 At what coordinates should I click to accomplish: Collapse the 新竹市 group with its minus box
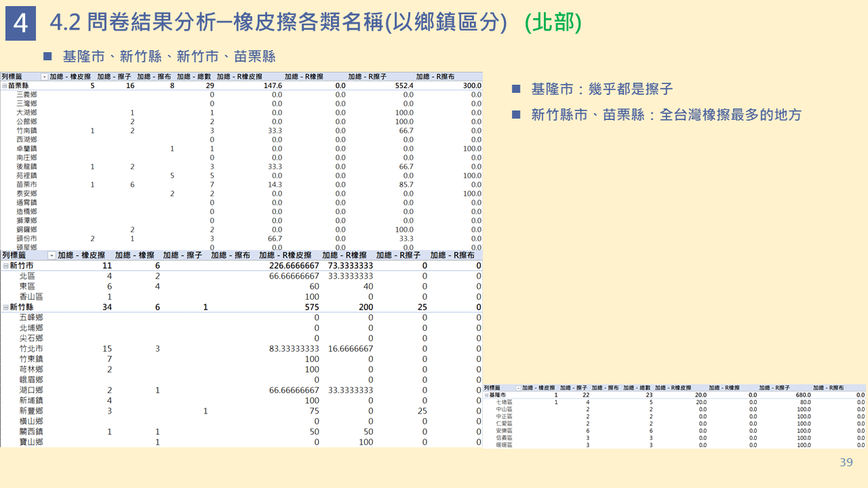click(5, 266)
